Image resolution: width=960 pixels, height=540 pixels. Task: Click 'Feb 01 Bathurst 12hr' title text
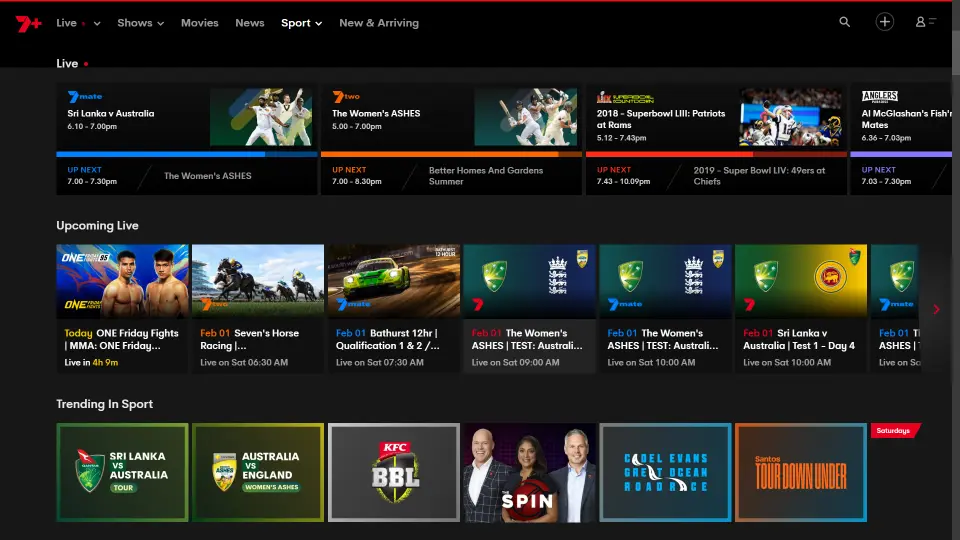(388, 339)
